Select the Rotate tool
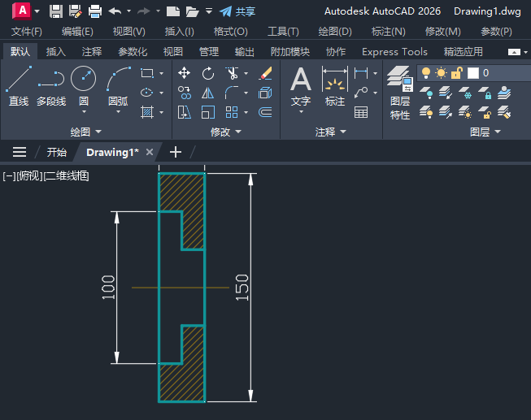 [x=208, y=73]
